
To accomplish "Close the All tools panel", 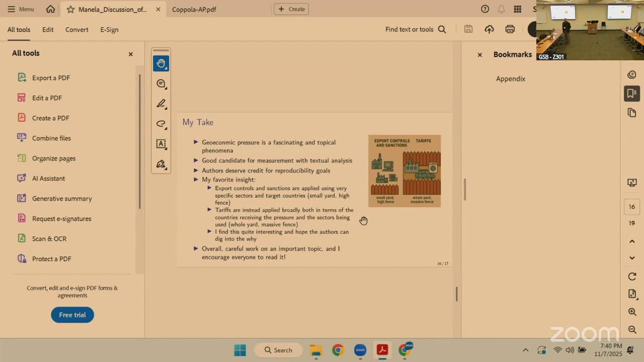I will point(131,54).
